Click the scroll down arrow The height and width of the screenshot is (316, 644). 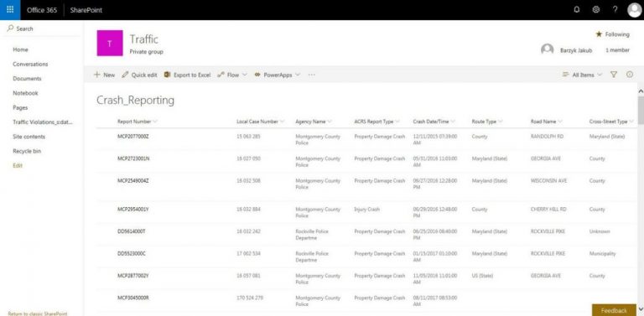pyautogui.click(x=641, y=308)
